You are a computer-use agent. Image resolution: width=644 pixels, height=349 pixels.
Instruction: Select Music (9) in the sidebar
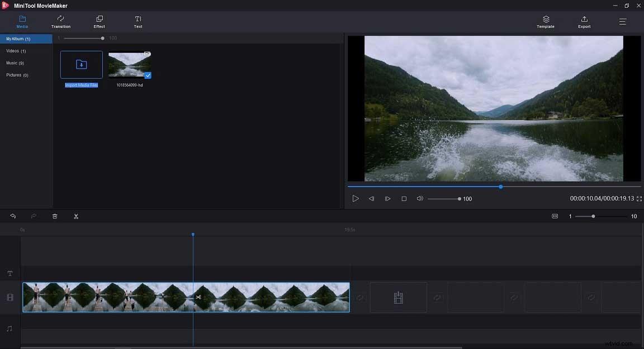[x=17, y=63]
